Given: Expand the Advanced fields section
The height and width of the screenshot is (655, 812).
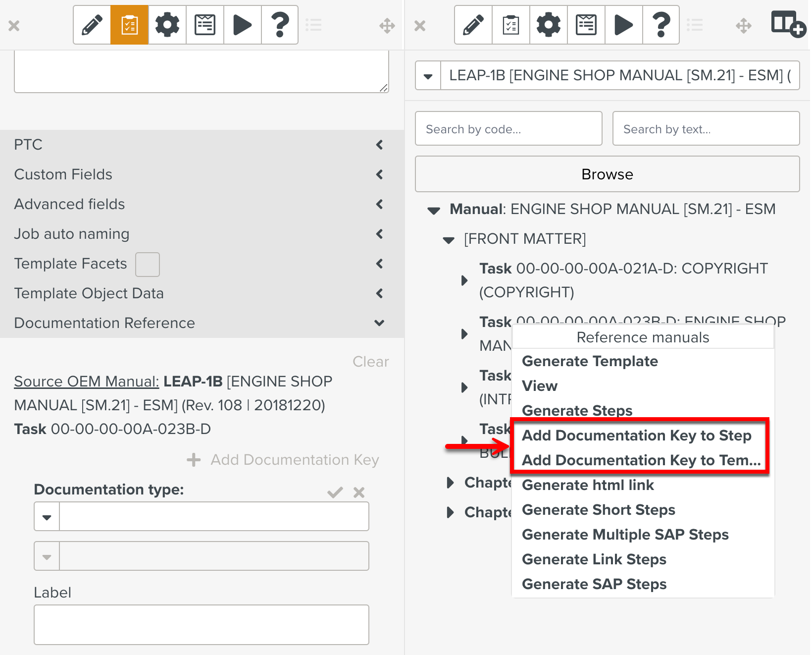Looking at the screenshot, I should [x=380, y=204].
